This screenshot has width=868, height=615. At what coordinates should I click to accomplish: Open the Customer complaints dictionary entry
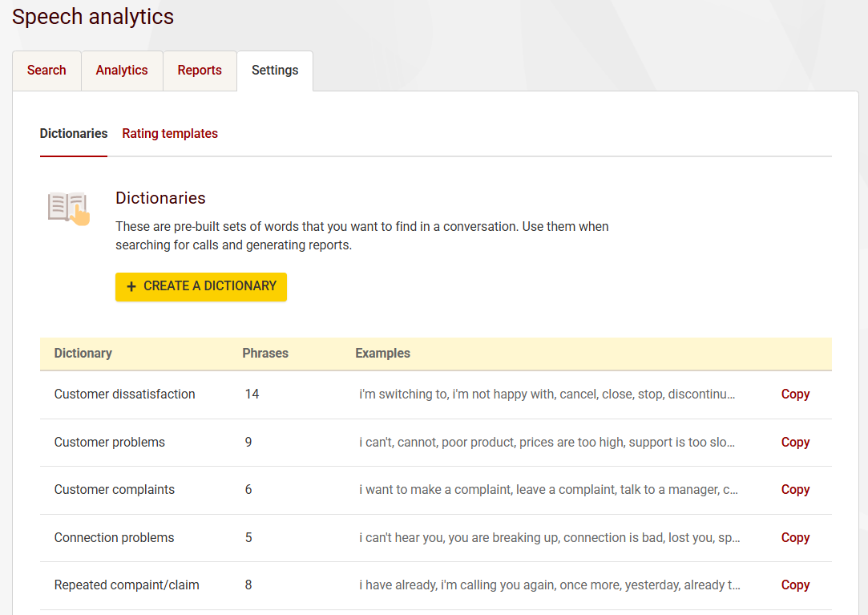[115, 490]
